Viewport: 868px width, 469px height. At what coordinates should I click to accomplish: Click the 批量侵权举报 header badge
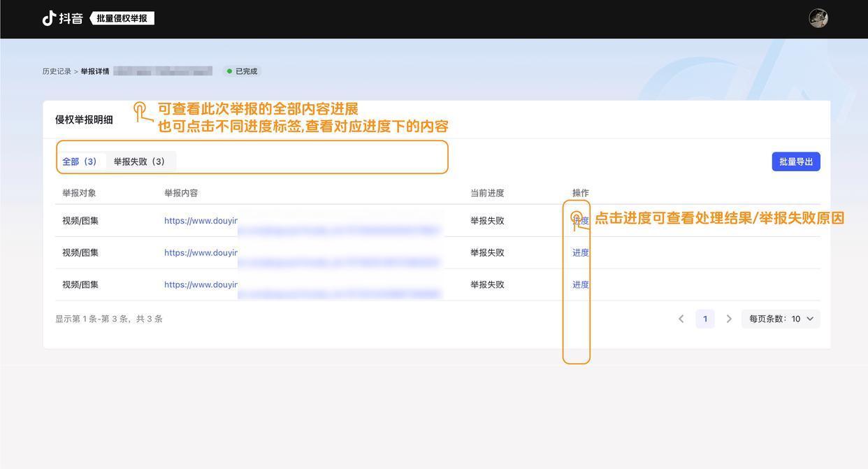[122, 18]
